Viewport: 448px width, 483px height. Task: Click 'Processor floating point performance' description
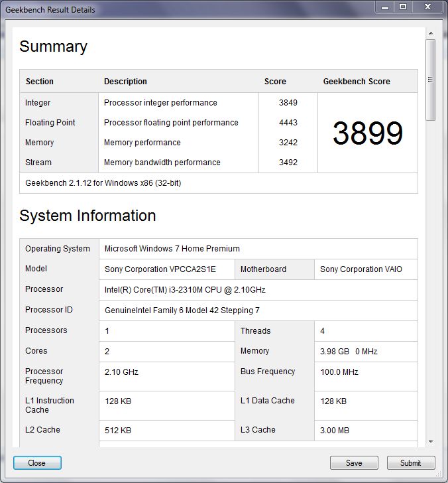[x=171, y=123]
